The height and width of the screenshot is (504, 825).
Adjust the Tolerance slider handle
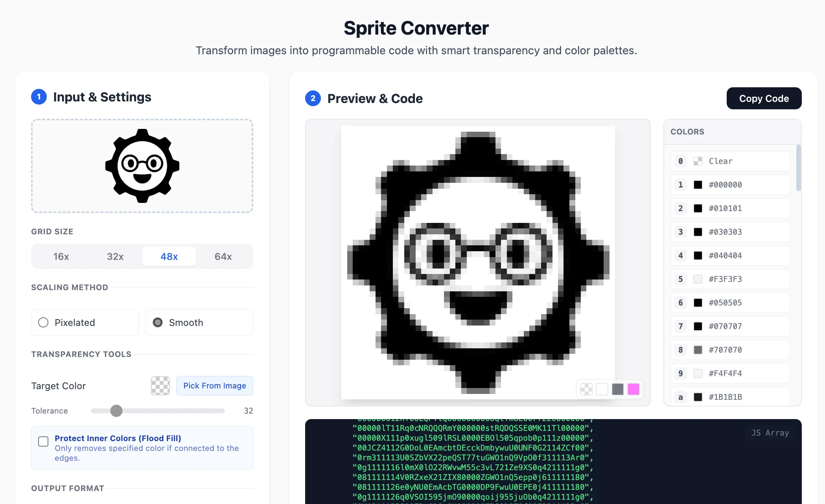(x=116, y=411)
